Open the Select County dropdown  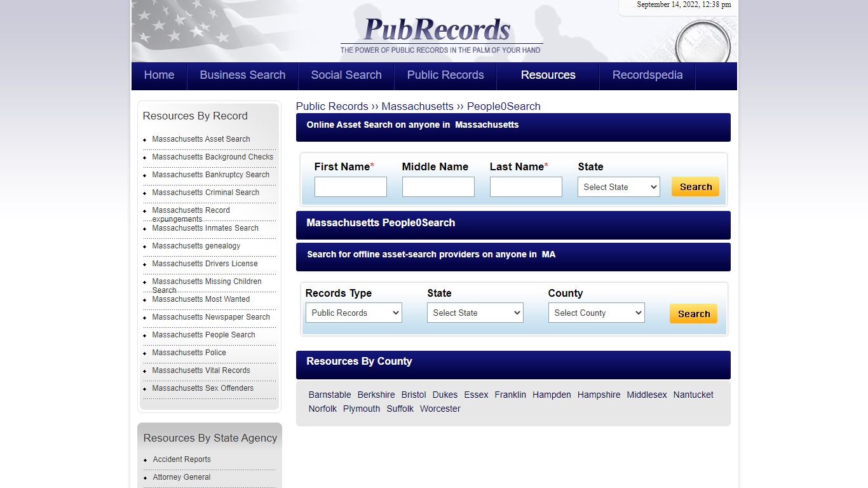click(x=597, y=313)
